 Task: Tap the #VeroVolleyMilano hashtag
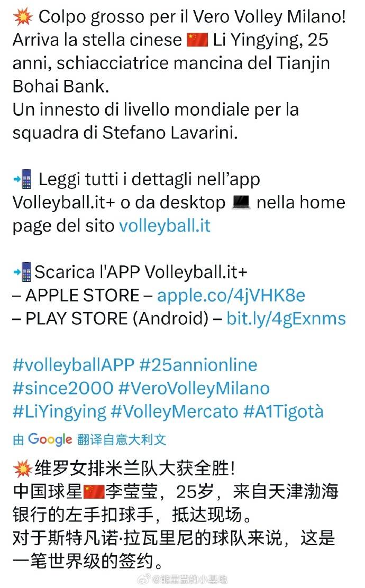(x=194, y=388)
